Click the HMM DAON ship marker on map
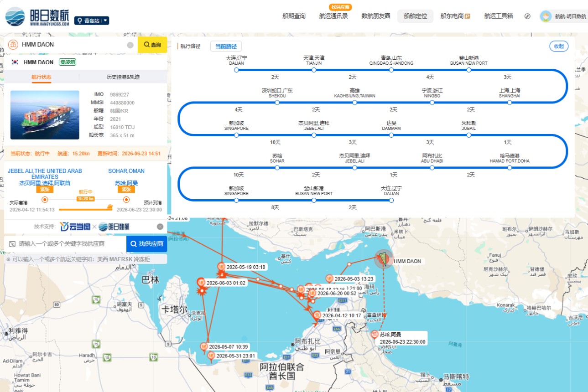 384,259
